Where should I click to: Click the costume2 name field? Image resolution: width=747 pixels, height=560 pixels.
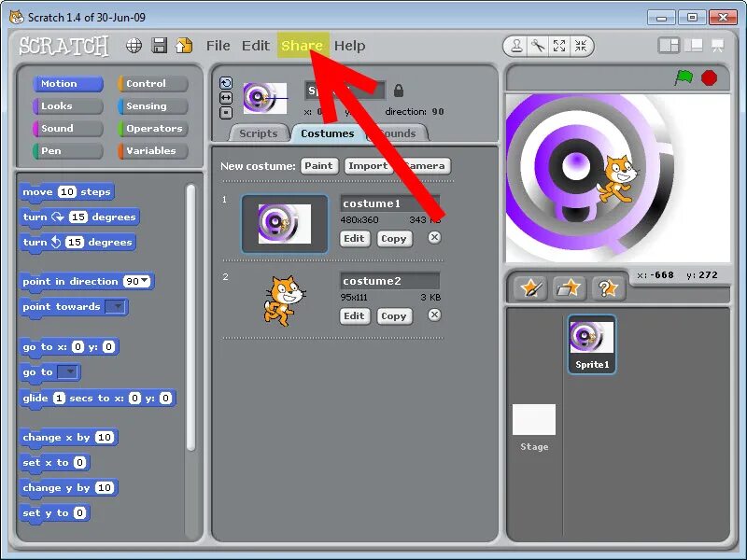[x=389, y=281]
